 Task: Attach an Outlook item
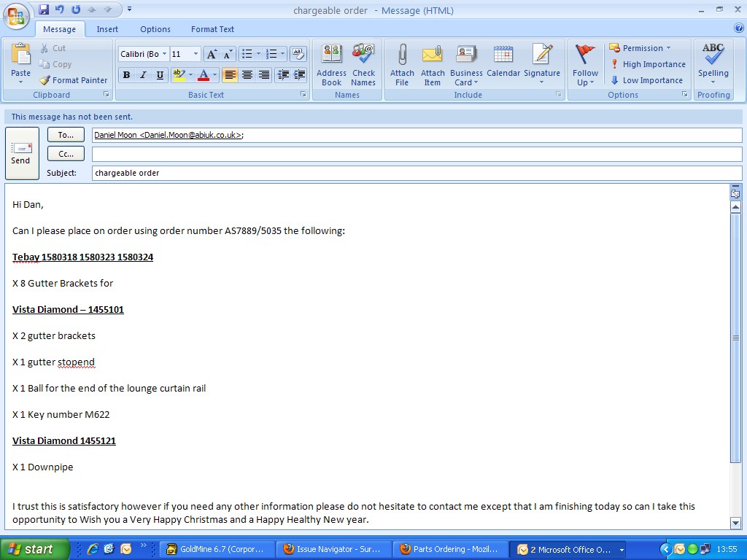(x=432, y=65)
